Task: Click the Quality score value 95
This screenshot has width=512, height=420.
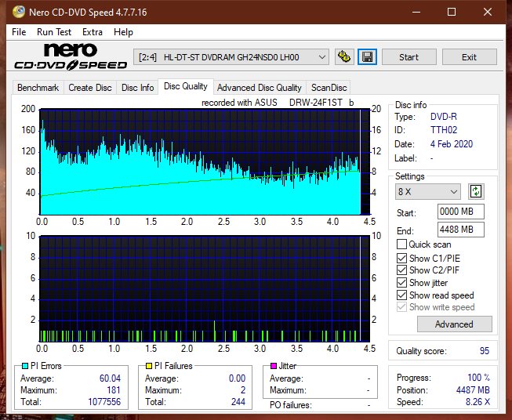Action: 485,351
